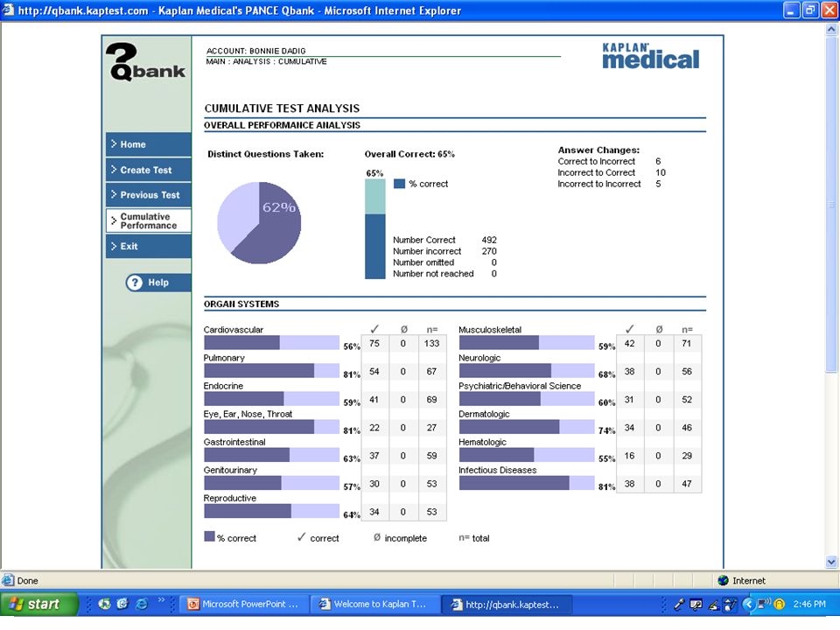Click the Cardiovascular 56% progress bar

271,343
